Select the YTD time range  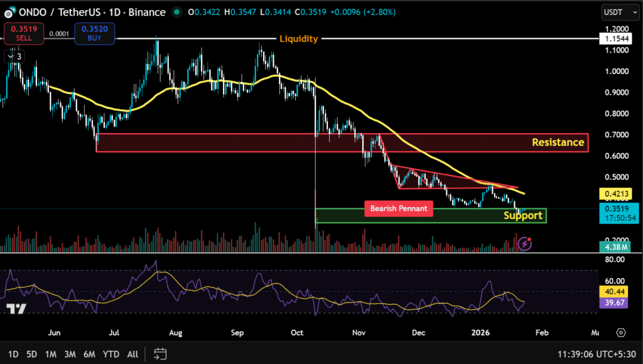[111, 354]
